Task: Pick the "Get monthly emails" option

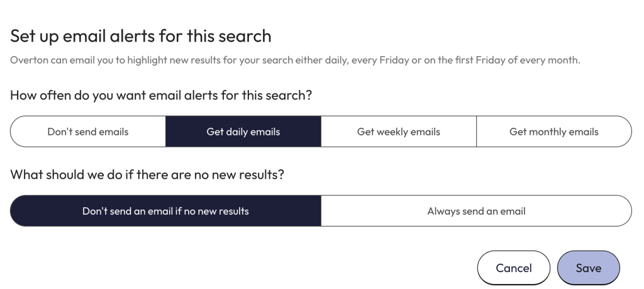Action: (x=553, y=132)
